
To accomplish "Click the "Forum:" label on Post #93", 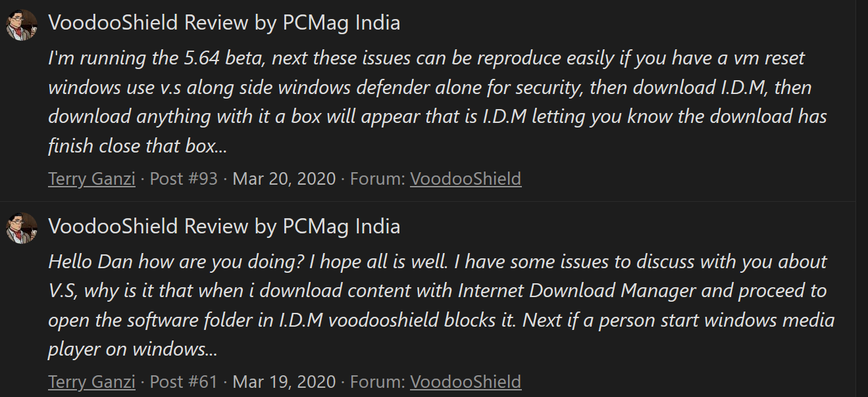I will click(377, 179).
